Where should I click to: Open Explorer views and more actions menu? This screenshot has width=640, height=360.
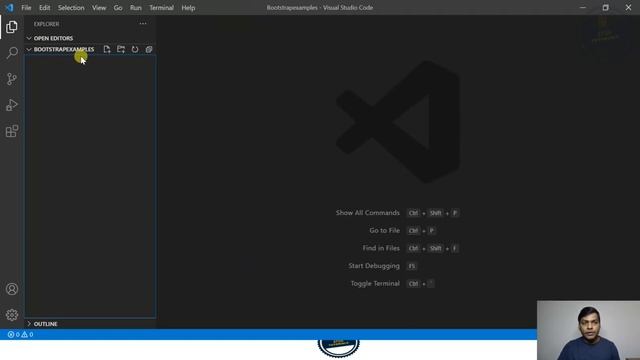(143, 24)
